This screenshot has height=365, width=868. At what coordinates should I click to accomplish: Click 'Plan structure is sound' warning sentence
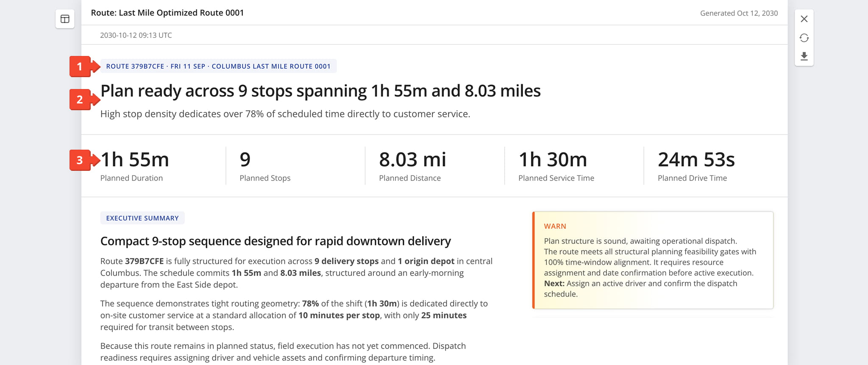640,241
